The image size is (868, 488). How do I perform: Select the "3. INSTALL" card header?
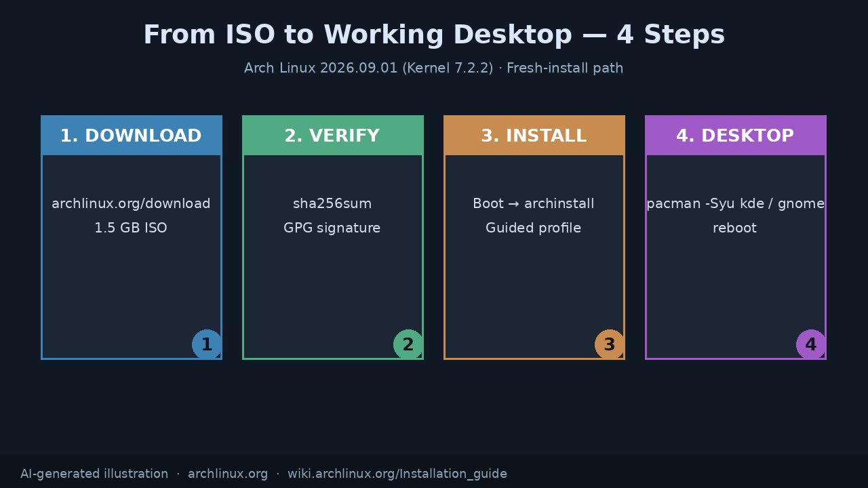534,136
